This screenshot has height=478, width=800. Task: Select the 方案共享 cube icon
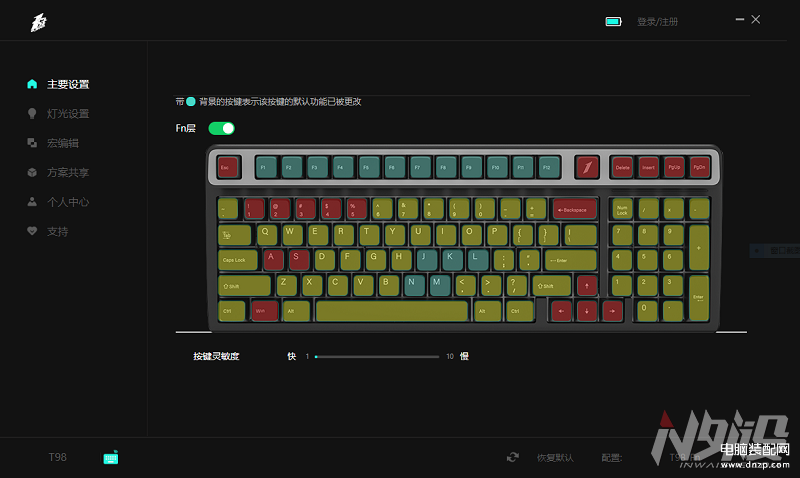pyautogui.click(x=32, y=172)
